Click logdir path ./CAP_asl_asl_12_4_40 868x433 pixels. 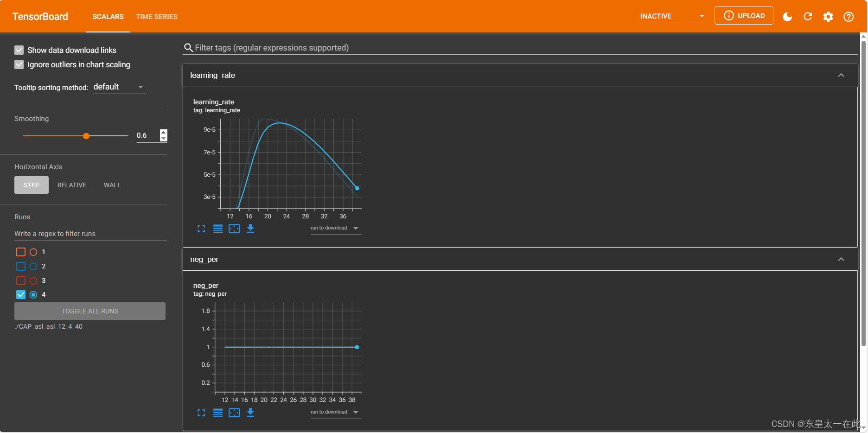pos(48,326)
